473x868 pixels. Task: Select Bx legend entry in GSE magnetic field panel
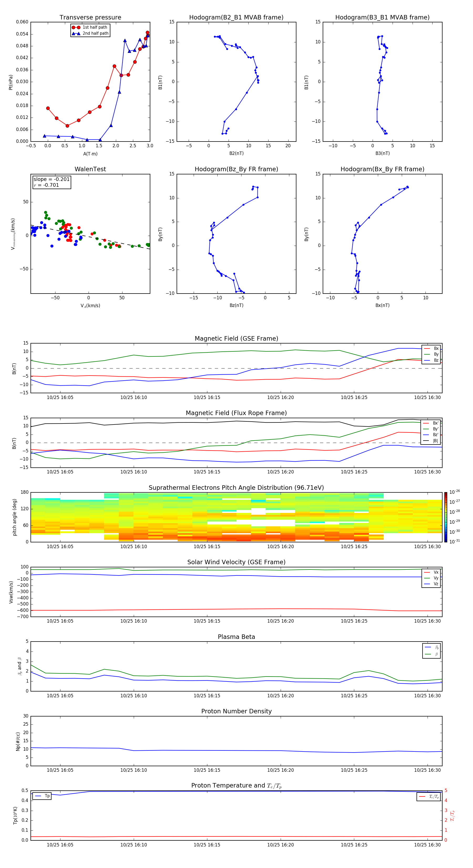(431, 349)
